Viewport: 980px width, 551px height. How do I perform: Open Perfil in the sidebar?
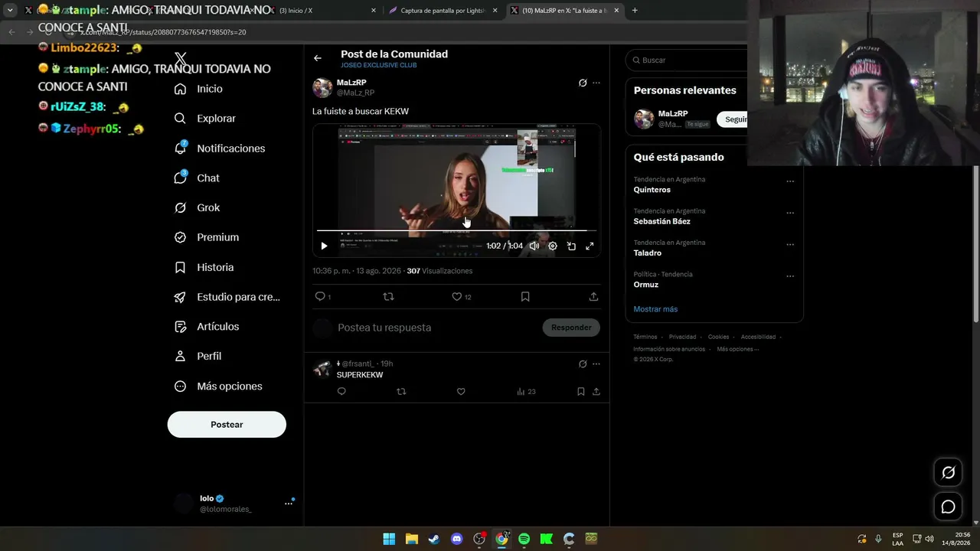coord(198,356)
